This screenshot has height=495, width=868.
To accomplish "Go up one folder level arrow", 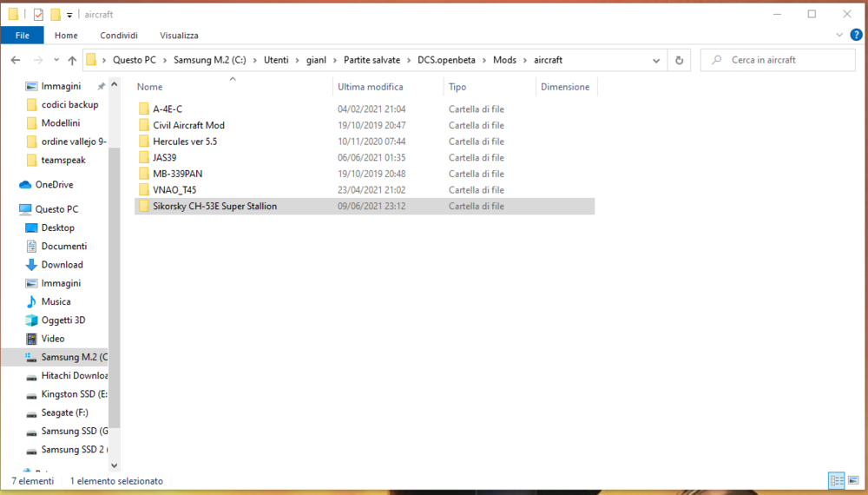I will click(72, 60).
